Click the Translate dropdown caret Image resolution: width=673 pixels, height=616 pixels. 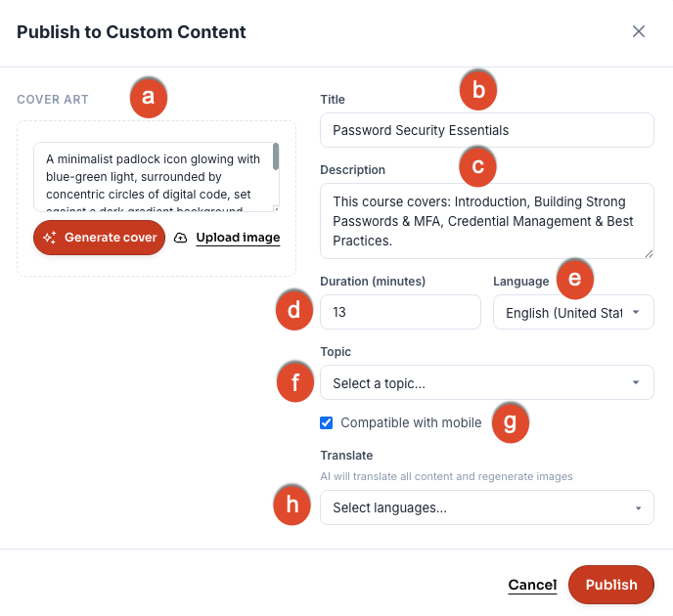click(638, 507)
